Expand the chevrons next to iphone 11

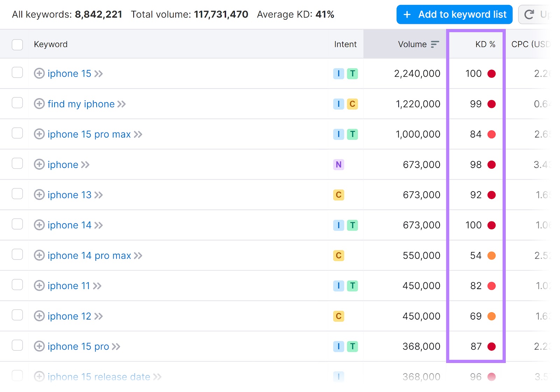coord(97,286)
